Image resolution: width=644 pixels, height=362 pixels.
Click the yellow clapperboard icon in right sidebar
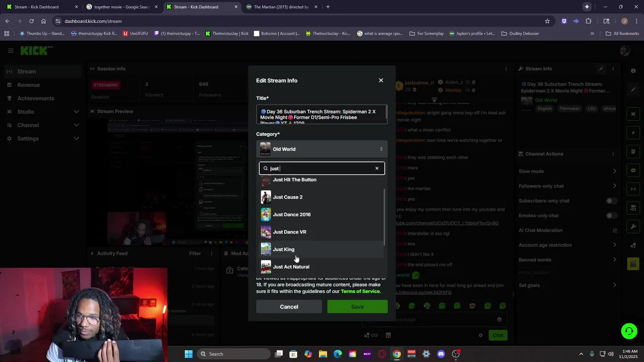(x=633, y=263)
